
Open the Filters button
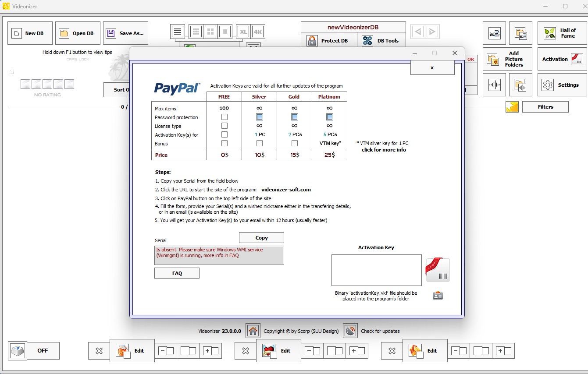(545, 107)
